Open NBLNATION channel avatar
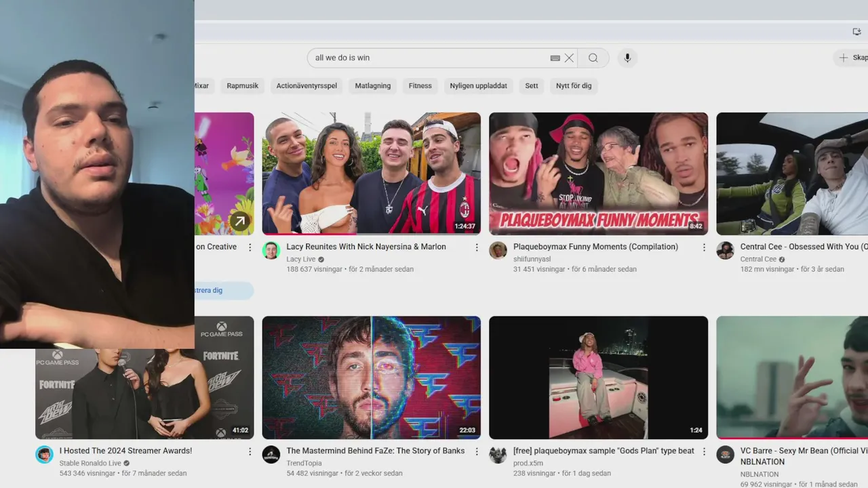868x488 pixels. click(725, 454)
